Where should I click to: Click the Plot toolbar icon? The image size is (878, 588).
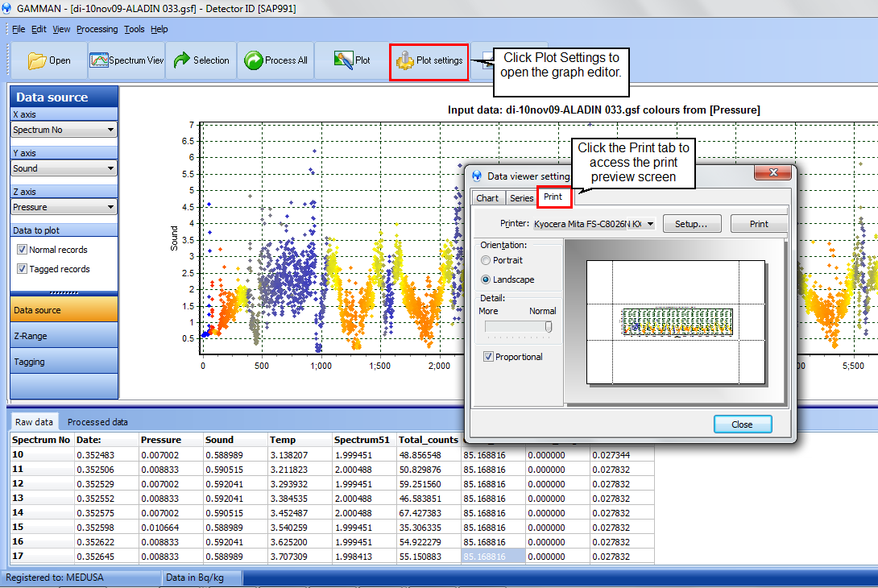click(x=344, y=60)
